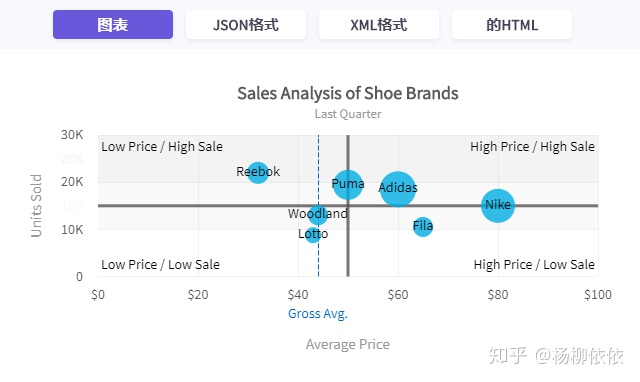Click the Nike bubble

click(x=498, y=206)
